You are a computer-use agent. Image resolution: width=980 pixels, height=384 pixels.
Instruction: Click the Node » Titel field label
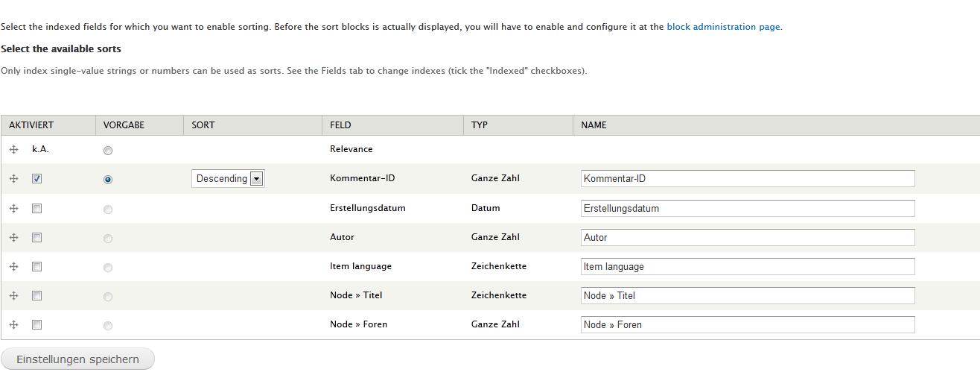click(356, 295)
